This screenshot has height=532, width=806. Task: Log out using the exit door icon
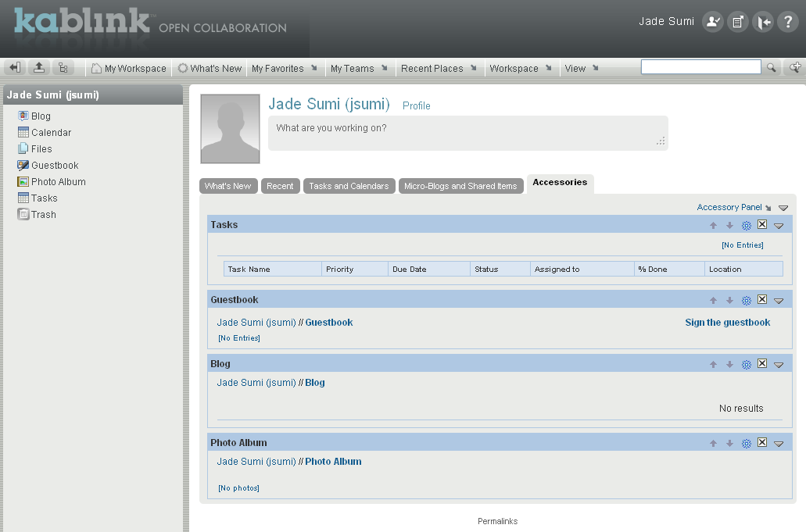point(762,21)
